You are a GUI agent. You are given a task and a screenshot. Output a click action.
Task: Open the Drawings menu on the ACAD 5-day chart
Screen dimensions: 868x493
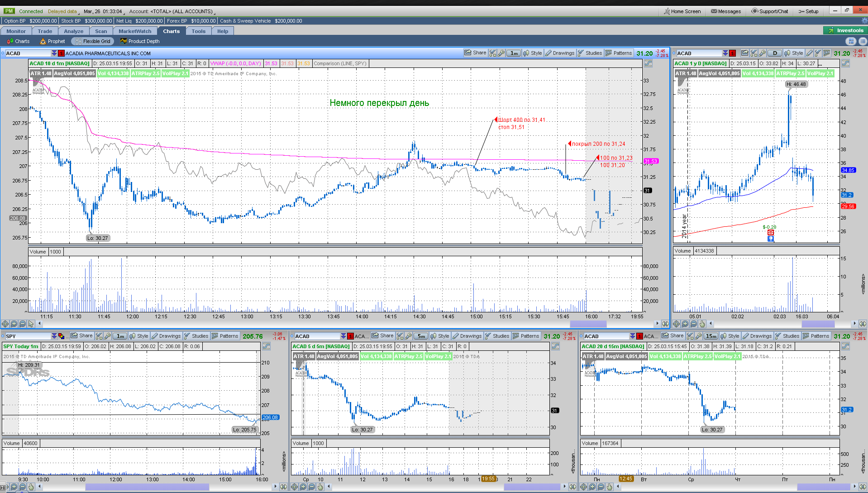point(467,336)
